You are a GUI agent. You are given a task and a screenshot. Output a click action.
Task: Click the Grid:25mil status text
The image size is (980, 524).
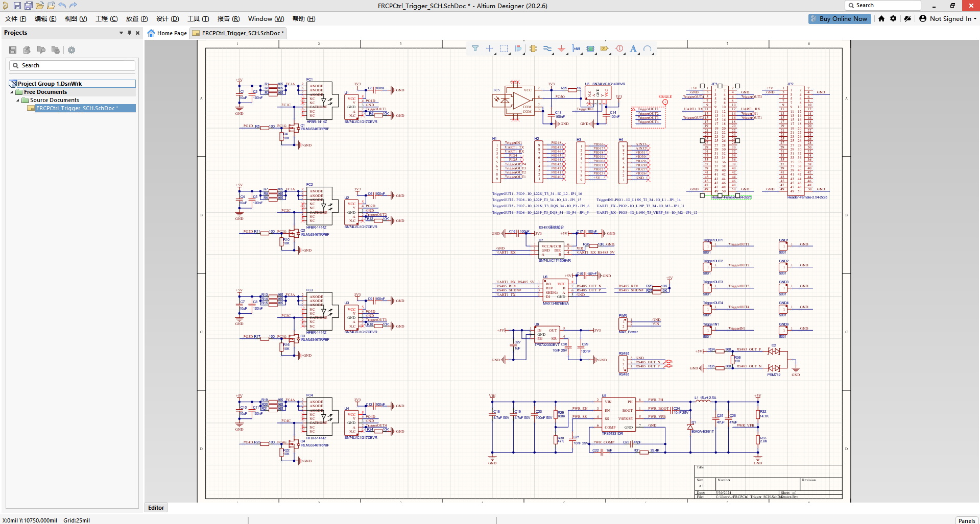tap(77, 520)
